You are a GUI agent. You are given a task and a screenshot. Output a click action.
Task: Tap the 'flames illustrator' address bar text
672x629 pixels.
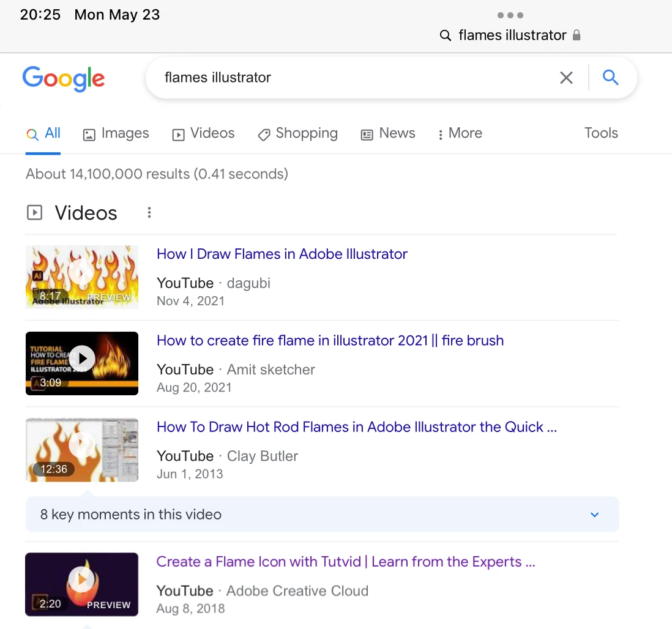513,35
